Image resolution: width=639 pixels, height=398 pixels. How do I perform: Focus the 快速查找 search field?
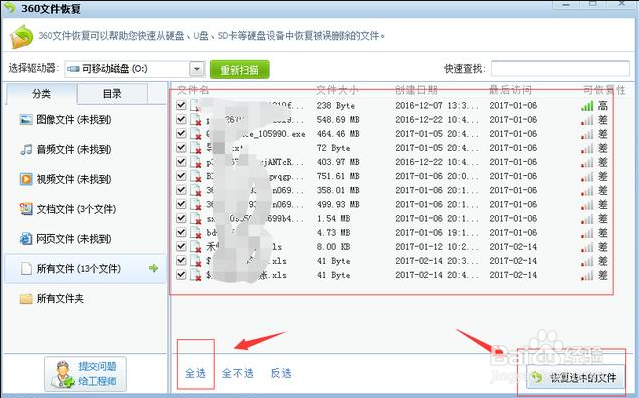coord(560,68)
